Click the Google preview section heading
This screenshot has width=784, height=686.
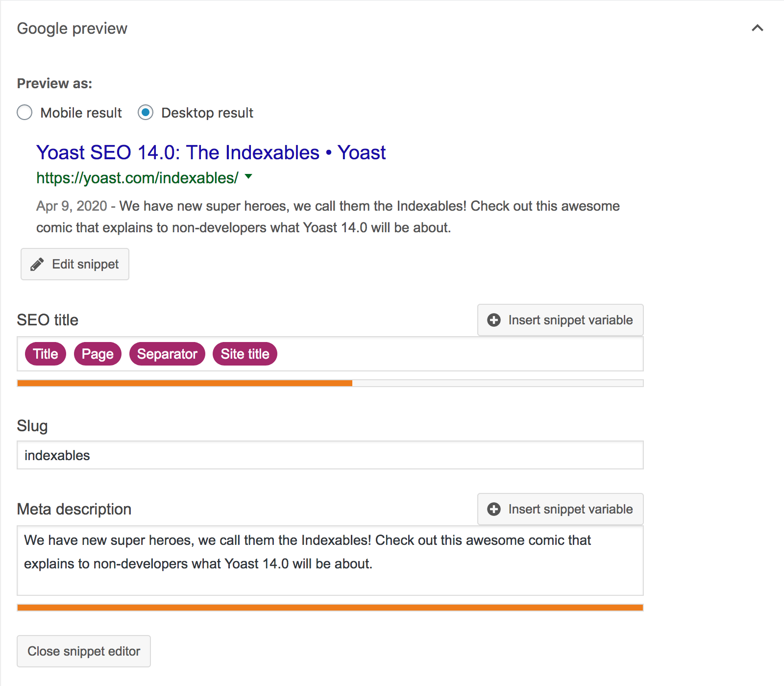coord(72,28)
